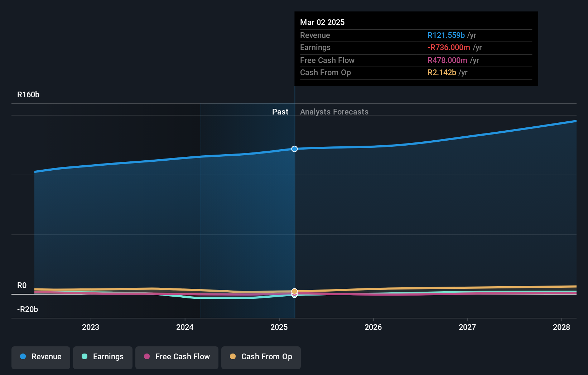Viewport: 588px width, 375px height.
Task: Click the blue Revenue data point marker
Action: 294,149
